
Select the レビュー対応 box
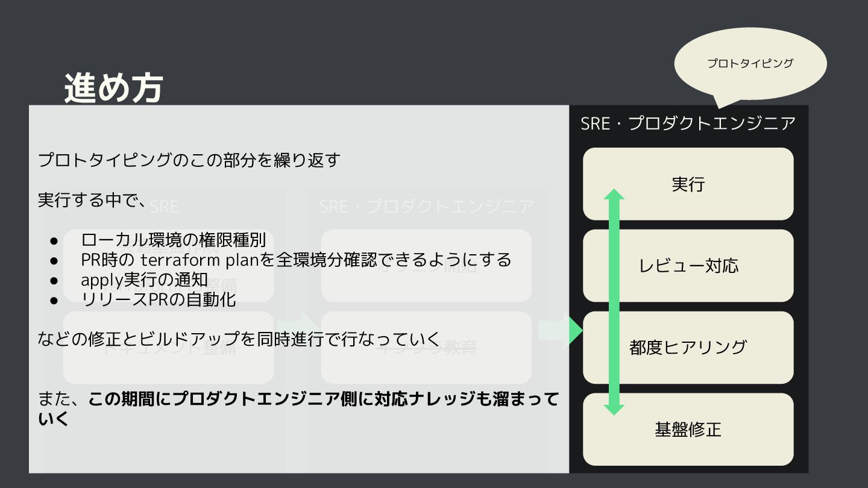pyautogui.click(x=688, y=266)
